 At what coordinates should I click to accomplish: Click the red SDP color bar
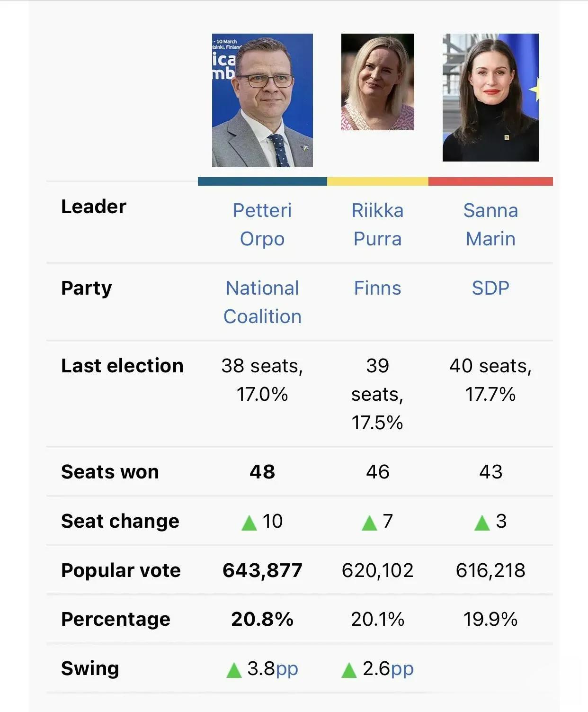tap(490, 181)
